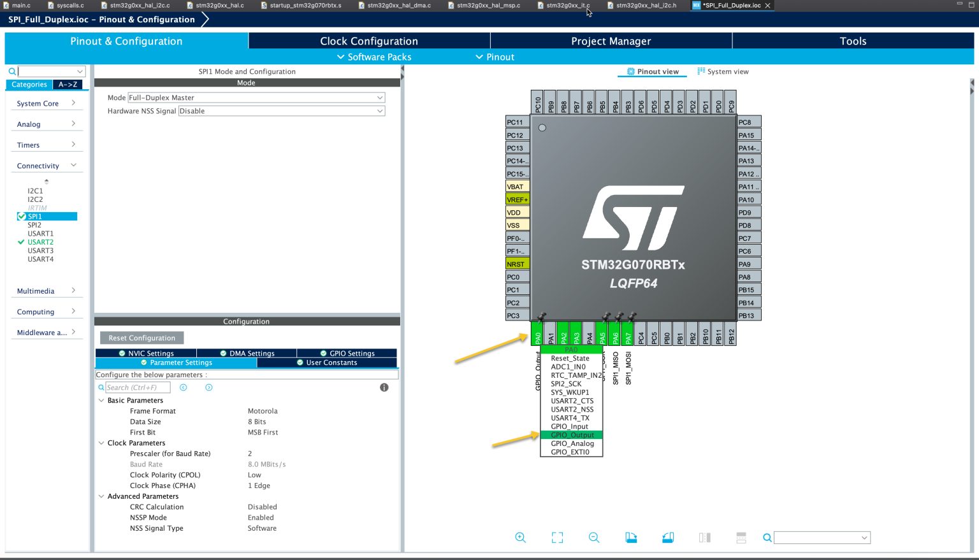979x560 pixels.
Task: Switch to the Clock Configuration tab
Action: pos(368,41)
